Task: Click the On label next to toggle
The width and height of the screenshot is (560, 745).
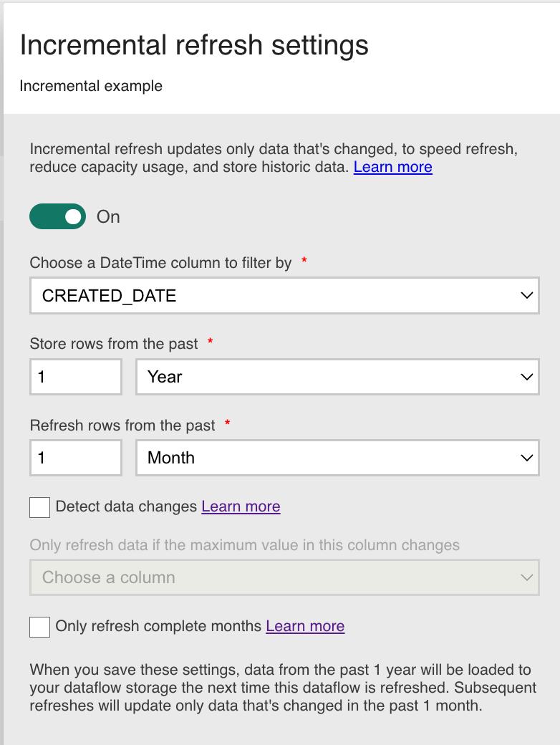Action: tap(108, 216)
